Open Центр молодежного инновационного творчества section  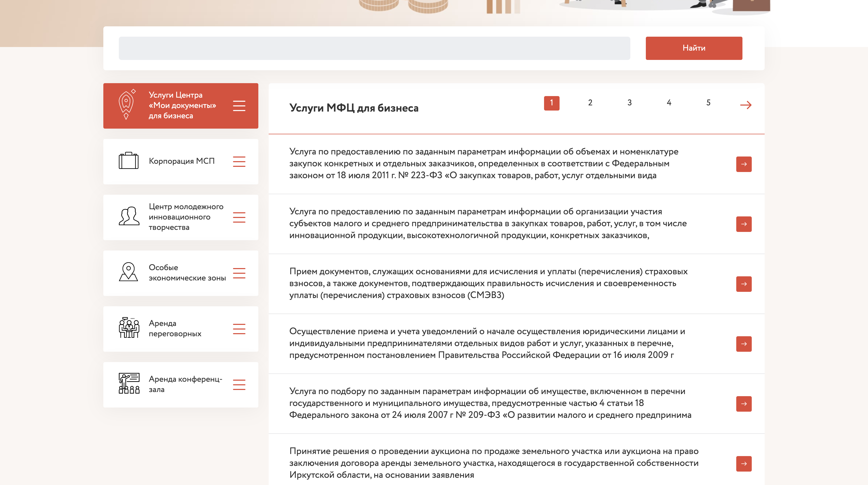(x=181, y=217)
